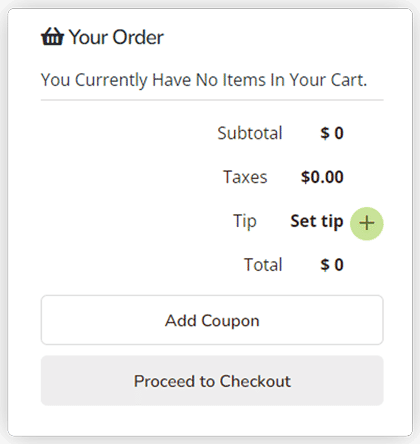Select the $0.00 taxes amount
Image resolution: width=420 pixels, height=444 pixels.
pyautogui.click(x=322, y=177)
